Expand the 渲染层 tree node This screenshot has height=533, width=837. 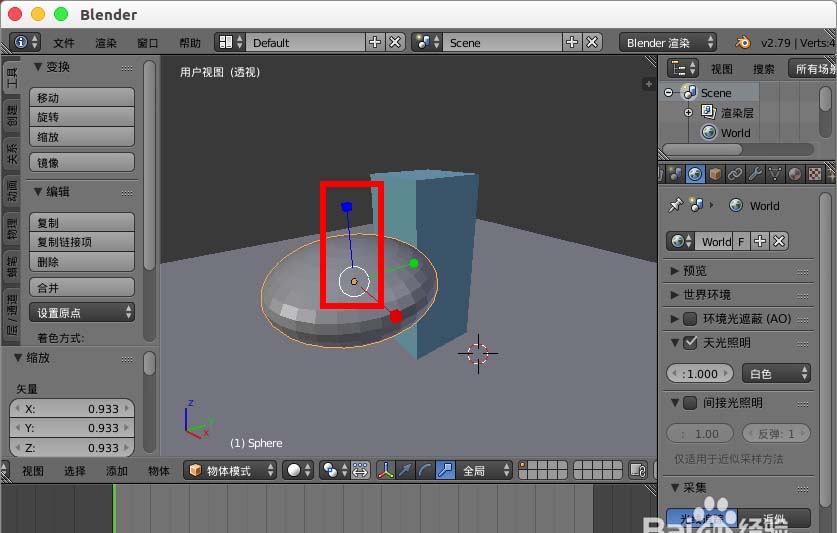(689, 113)
